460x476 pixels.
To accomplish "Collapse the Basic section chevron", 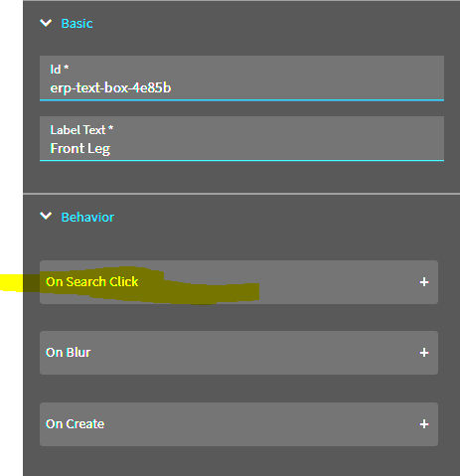I will tap(46, 23).
